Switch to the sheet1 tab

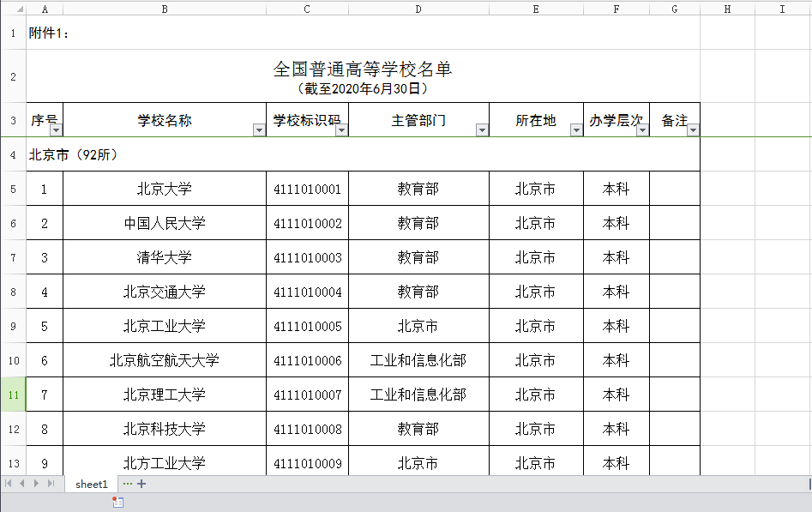pos(91,484)
